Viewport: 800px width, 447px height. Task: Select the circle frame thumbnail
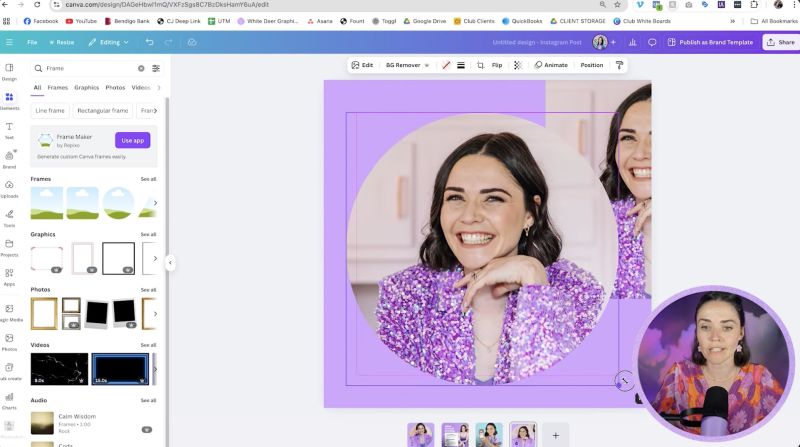coord(118,203)
